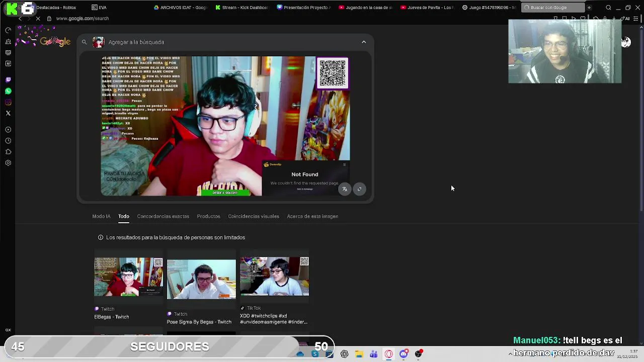Screen dimensions: 644x362
Task: Open Discord from the taskbar
Action: 404,354
